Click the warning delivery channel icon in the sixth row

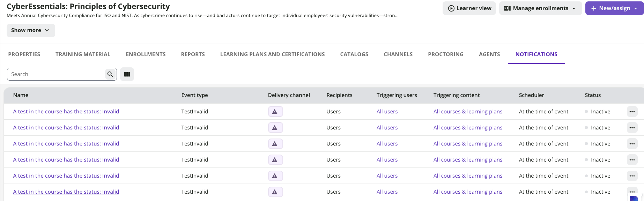(x=275, y=192)
